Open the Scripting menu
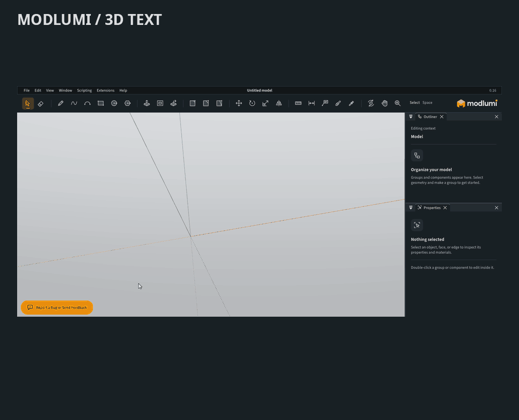This screenshot has width=519, height=420. [85, 90]
